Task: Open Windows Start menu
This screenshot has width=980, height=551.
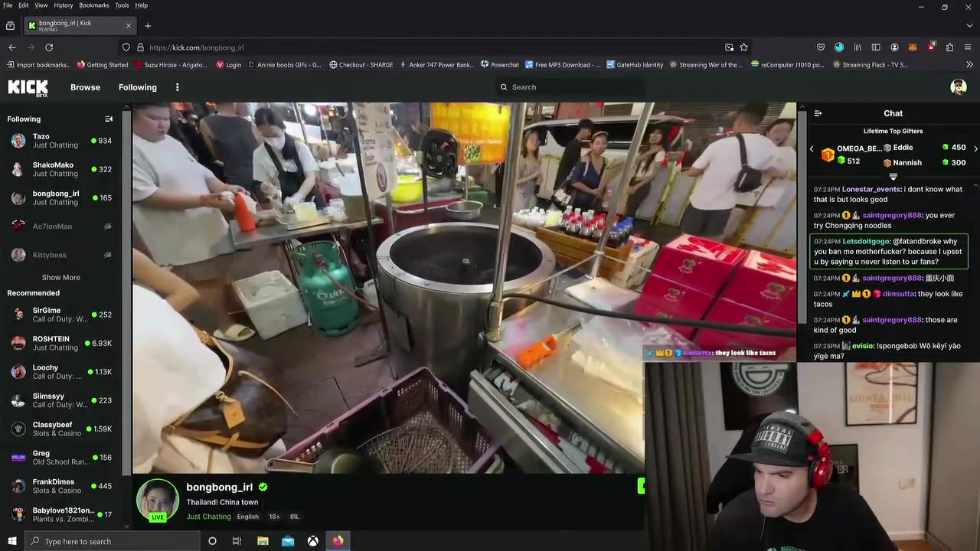Action: (12, 541)
